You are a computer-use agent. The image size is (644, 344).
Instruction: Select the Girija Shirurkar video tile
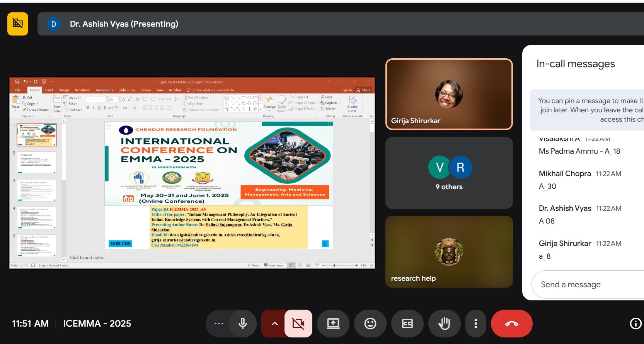449,94
